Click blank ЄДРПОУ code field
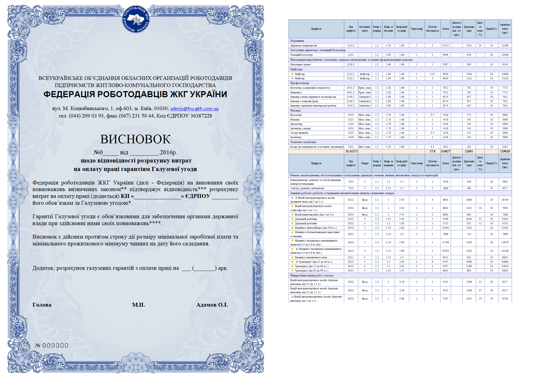This screenshot has height=392, width=536. (x=225, y=197)
